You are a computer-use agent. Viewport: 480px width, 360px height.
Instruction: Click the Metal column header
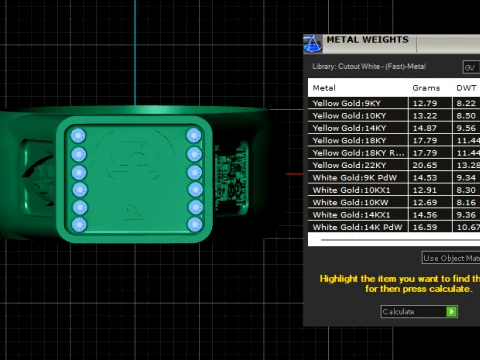pyautogui.click(x=358, y=88)
